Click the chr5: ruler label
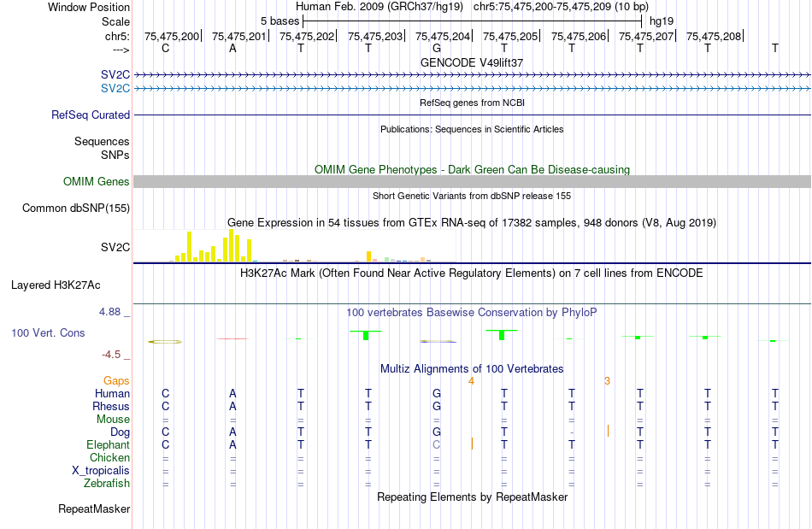The width and height of the screenshot is (812, 529). point(117,36)
